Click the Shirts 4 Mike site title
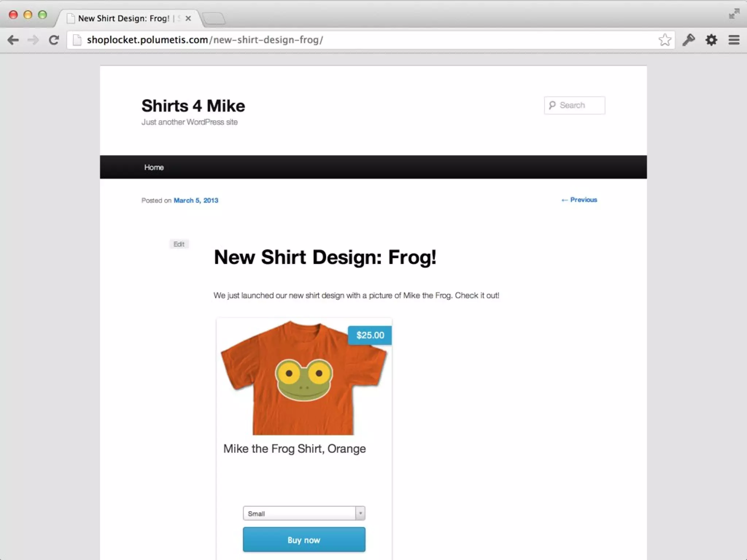Viewport: 747px width, 560px height. pos(193,106)
